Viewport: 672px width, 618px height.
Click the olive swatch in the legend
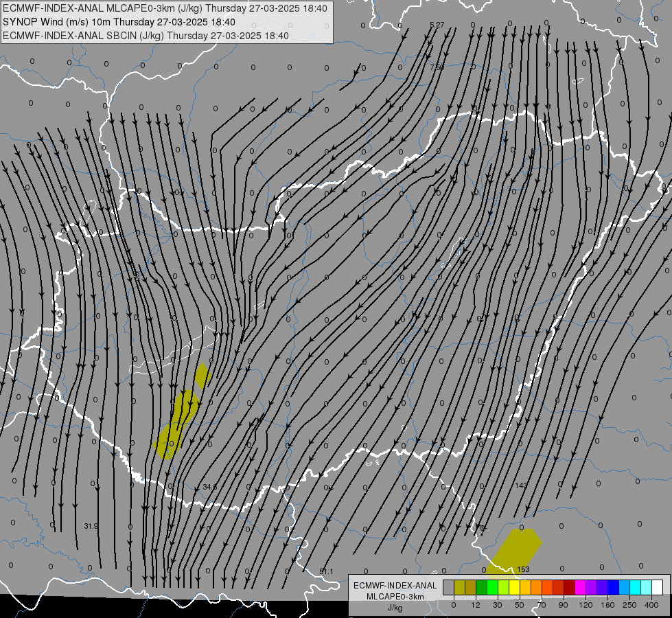(x=460, y=587)
